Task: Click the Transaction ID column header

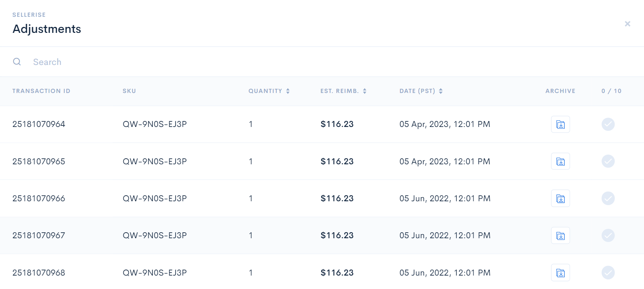Action: [x=41, y=91]
